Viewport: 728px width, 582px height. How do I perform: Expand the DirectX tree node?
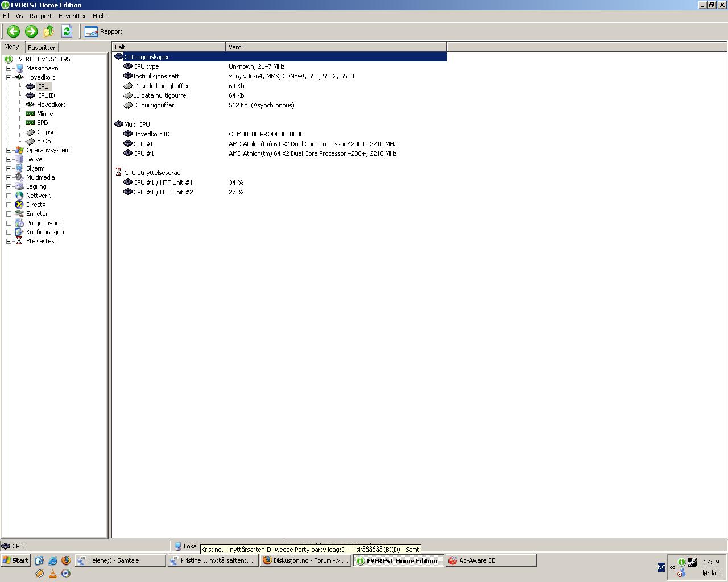(x=9, y=205)
